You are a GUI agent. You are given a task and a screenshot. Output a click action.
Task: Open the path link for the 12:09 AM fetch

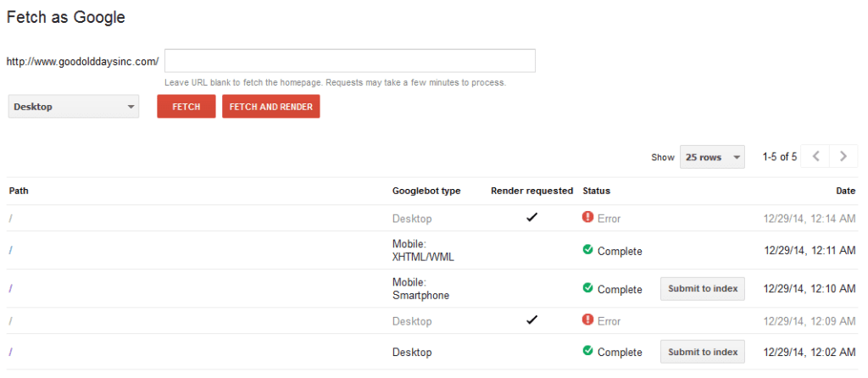coord(10,321)
